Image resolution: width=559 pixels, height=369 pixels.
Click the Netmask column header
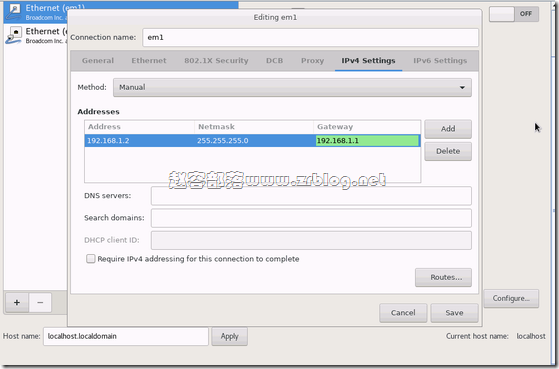254,127
